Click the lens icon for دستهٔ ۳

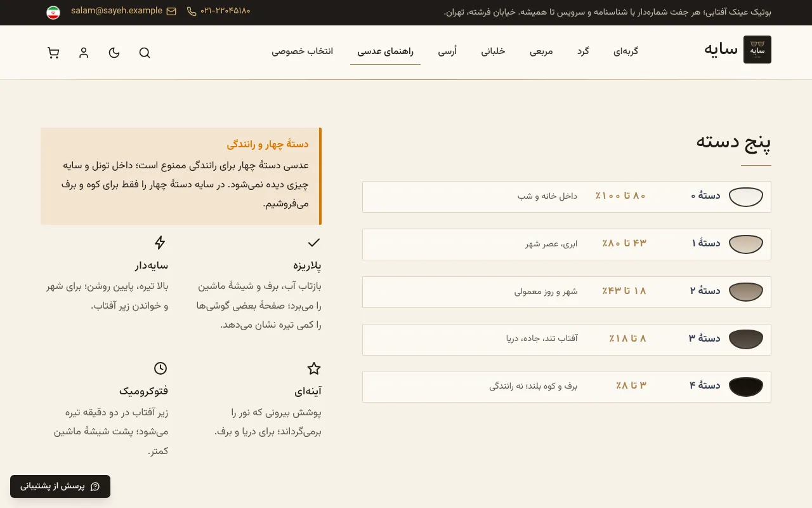point(746,340)
